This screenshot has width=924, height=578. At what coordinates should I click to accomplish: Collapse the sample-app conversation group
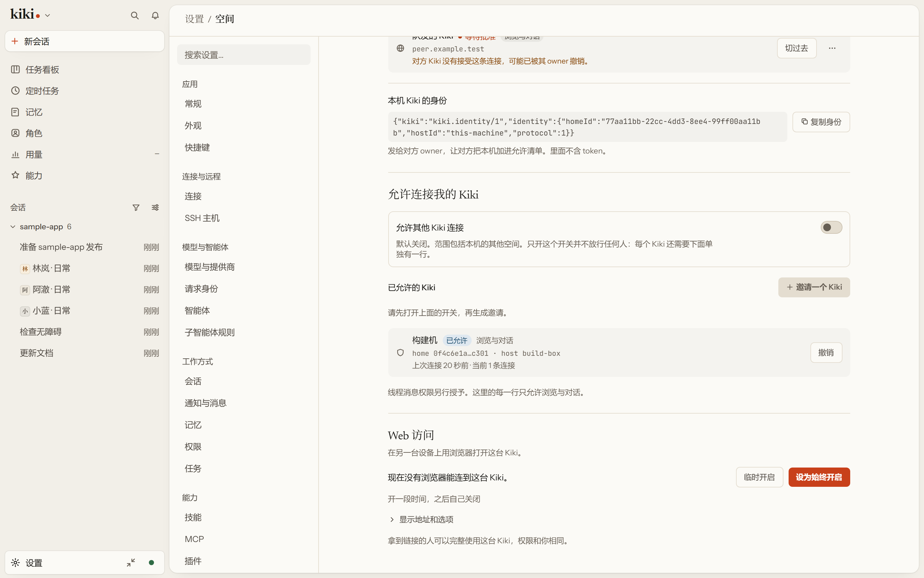click(x=13, y=227)
